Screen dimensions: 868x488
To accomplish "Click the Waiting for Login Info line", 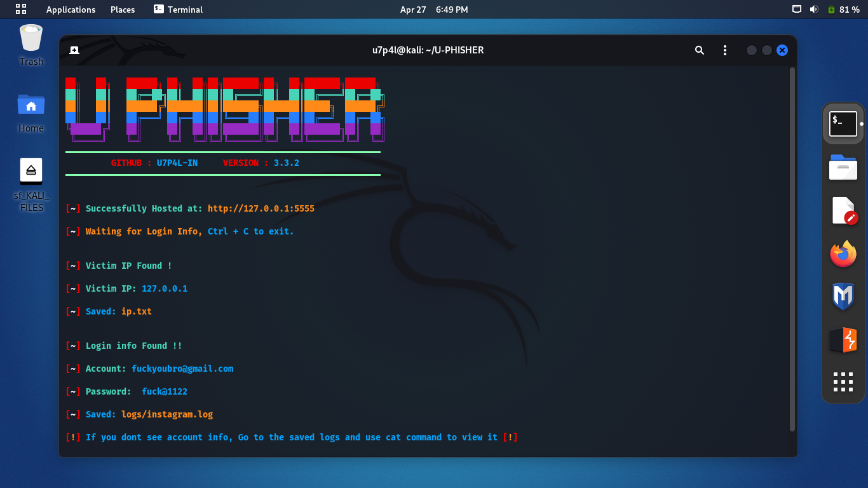I will [180, 231].
